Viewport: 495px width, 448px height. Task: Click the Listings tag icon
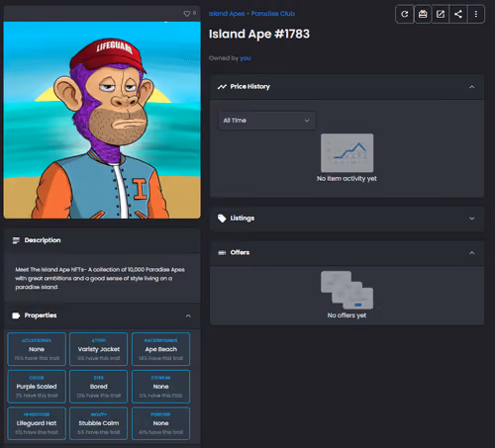222,219
